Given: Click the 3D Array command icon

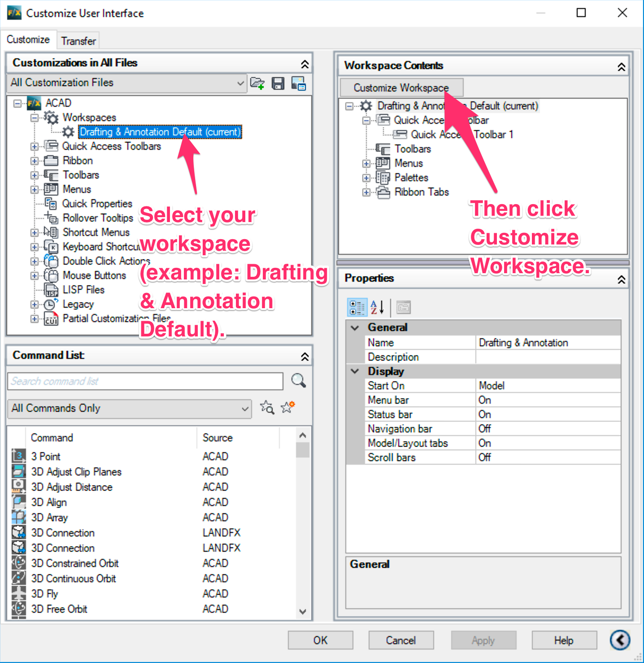Looking at the screenshot, I should pyautogui.click(x=19, y=517).
